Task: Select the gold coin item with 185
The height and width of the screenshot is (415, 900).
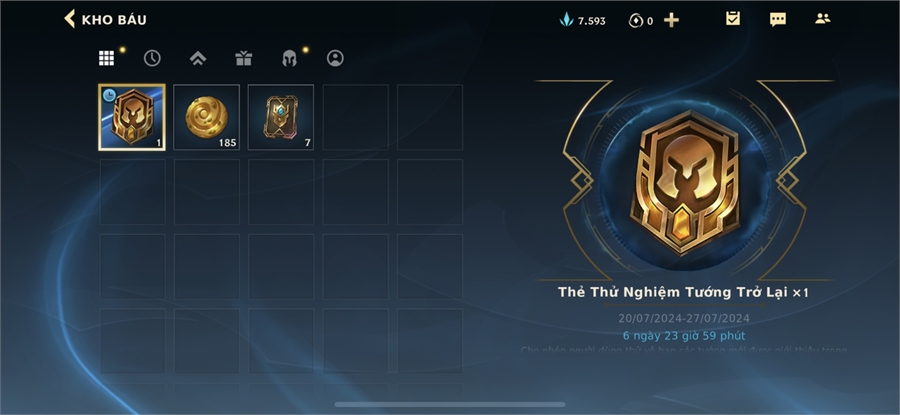Action: click(206, 117)
